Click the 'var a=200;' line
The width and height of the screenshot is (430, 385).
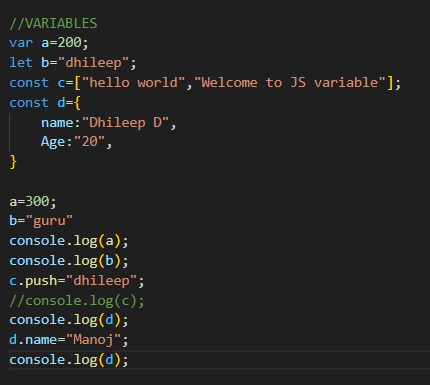pyautogui.click(x=49, y=43)
